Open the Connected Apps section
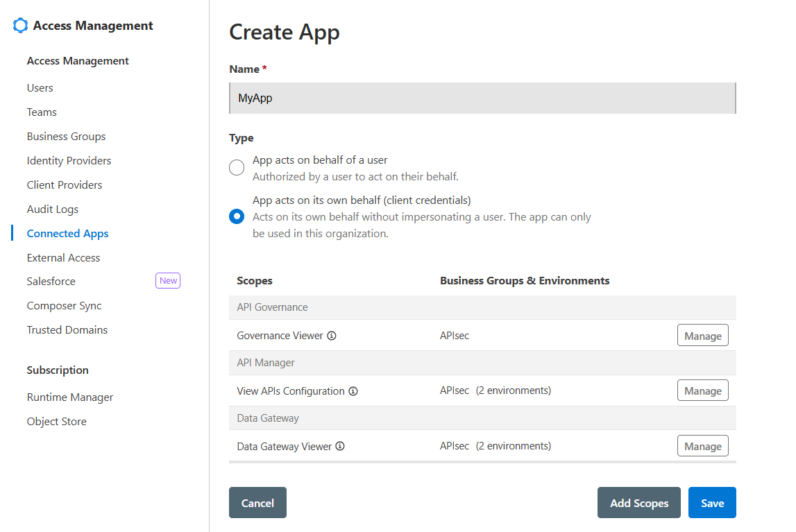Viewport: 796px width, 532px height. [x=67, y=233]
